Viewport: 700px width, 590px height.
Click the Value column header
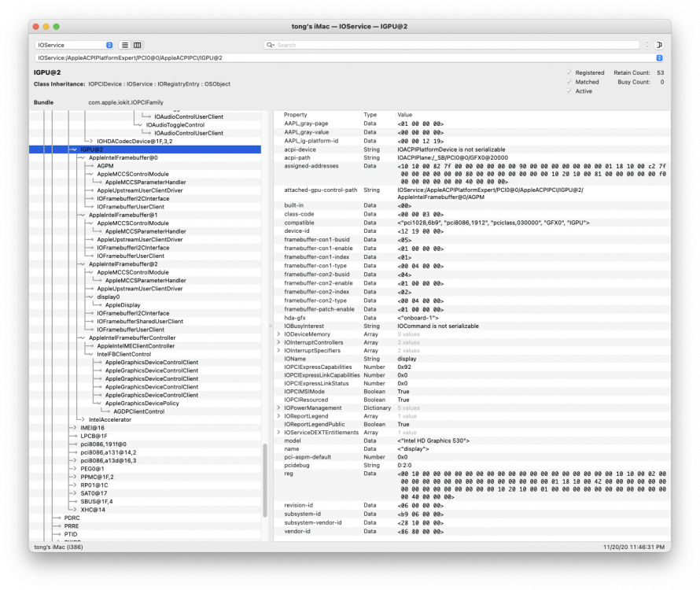coord(405,115)
